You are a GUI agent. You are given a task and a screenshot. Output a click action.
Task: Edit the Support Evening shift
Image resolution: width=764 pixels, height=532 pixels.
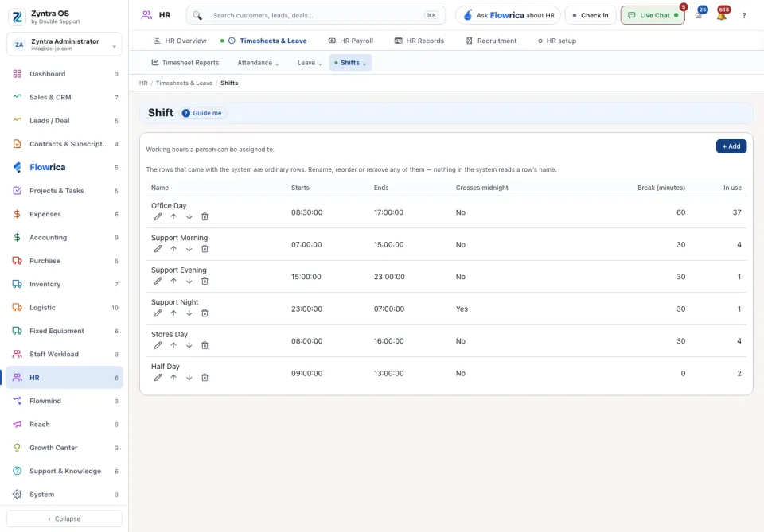coord(158,281)
